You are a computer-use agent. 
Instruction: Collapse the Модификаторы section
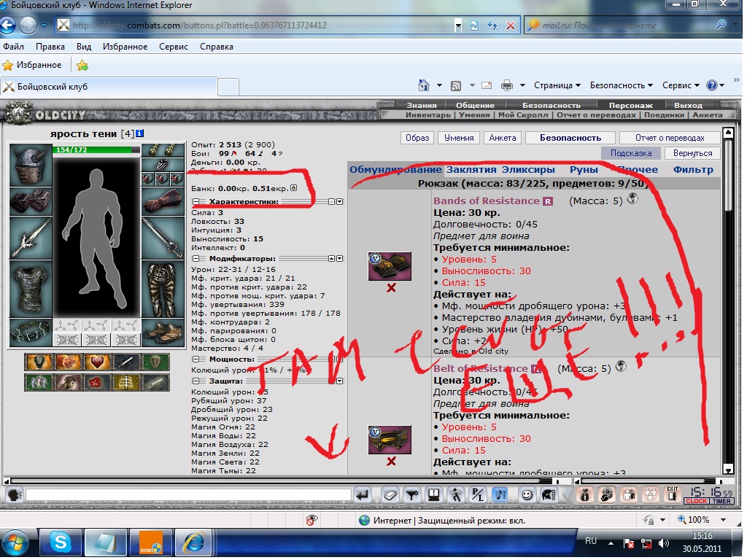tap(196, 259)
